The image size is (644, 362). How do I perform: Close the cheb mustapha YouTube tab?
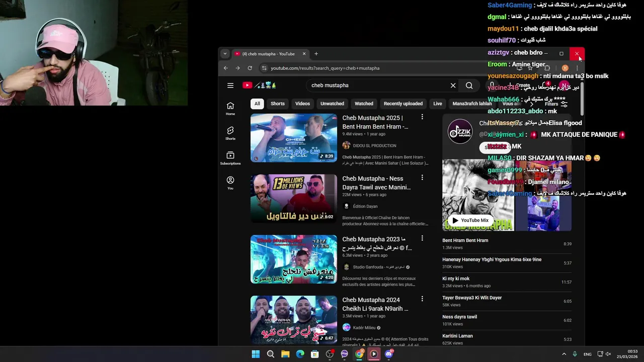click(x=304, y=54)
